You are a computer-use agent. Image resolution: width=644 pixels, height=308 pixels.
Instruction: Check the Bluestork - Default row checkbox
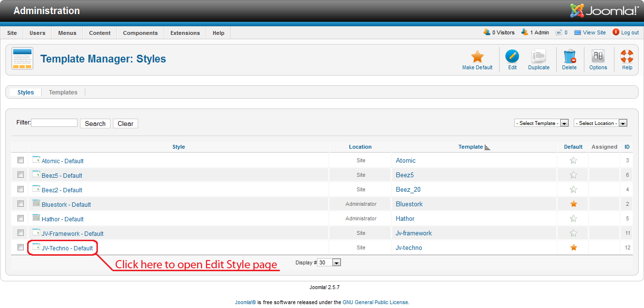pos(20,203)
